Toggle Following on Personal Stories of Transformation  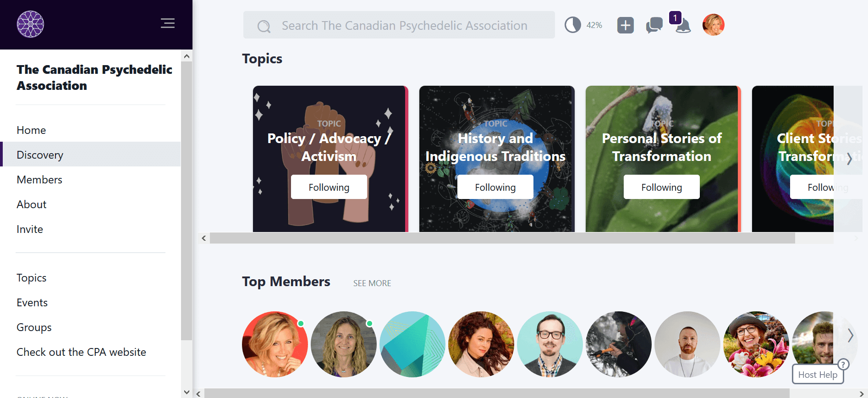662,187
